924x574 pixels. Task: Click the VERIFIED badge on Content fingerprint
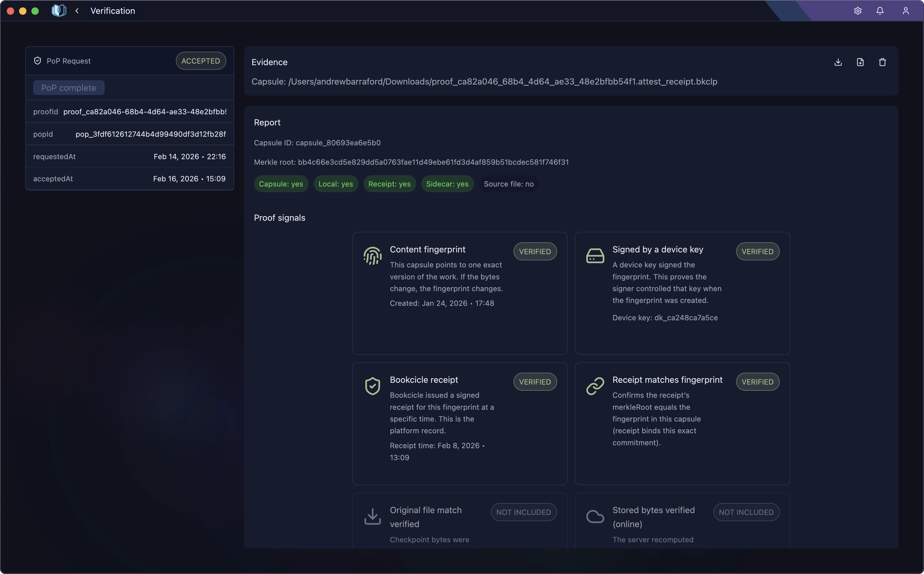535,251
